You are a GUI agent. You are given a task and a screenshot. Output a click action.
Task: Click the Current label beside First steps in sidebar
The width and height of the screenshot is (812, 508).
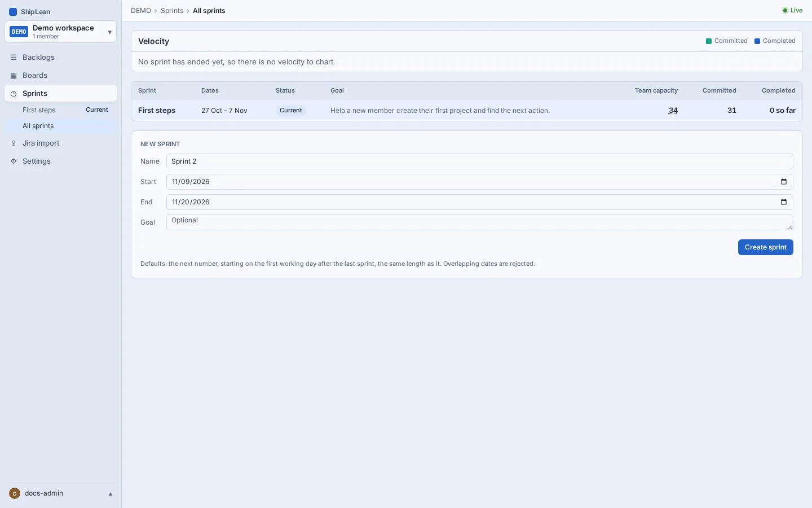click(97, 110)
